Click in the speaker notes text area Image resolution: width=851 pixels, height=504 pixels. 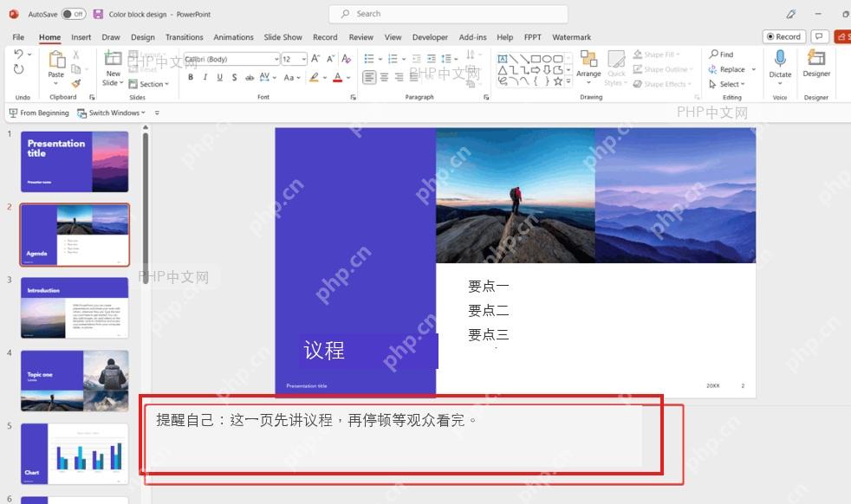point(394,436)
